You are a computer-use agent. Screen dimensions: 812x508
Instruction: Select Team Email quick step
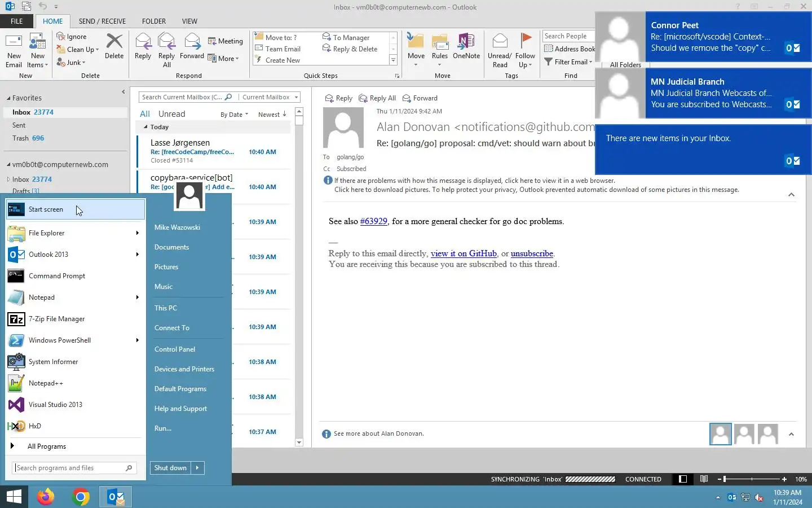[277, 49]
